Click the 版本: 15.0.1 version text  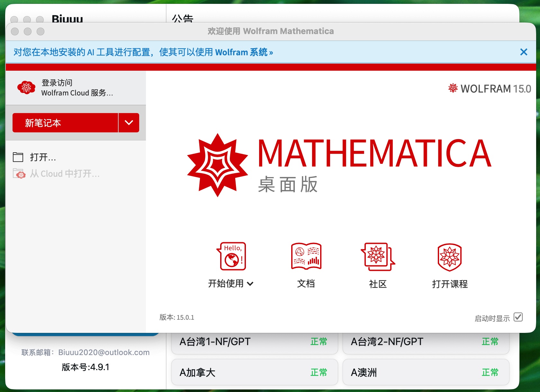(177, 317)
